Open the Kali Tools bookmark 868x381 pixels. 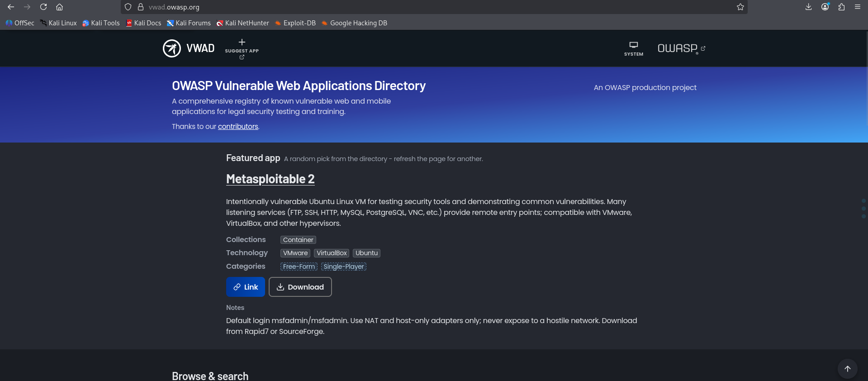click(101, 23)
